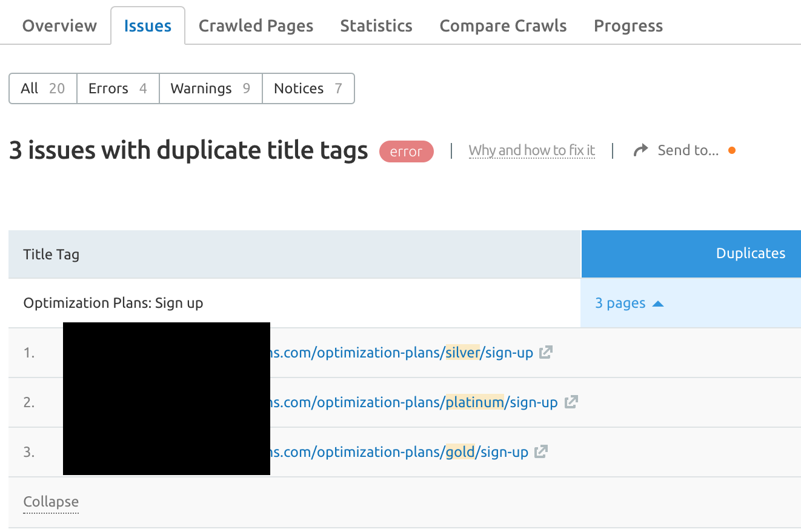801x532 pixels.
Task: Select the Issues tab
Action: pyautogui.click(x=148, y=26)
